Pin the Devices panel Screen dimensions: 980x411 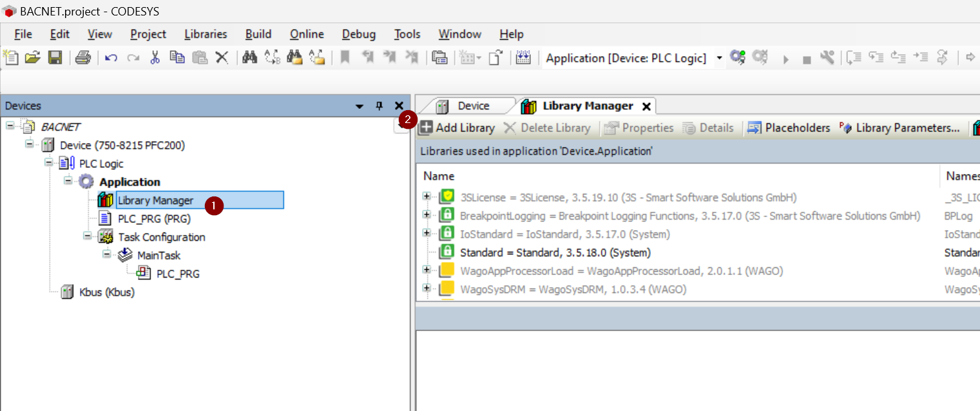[x=380, y=106]
